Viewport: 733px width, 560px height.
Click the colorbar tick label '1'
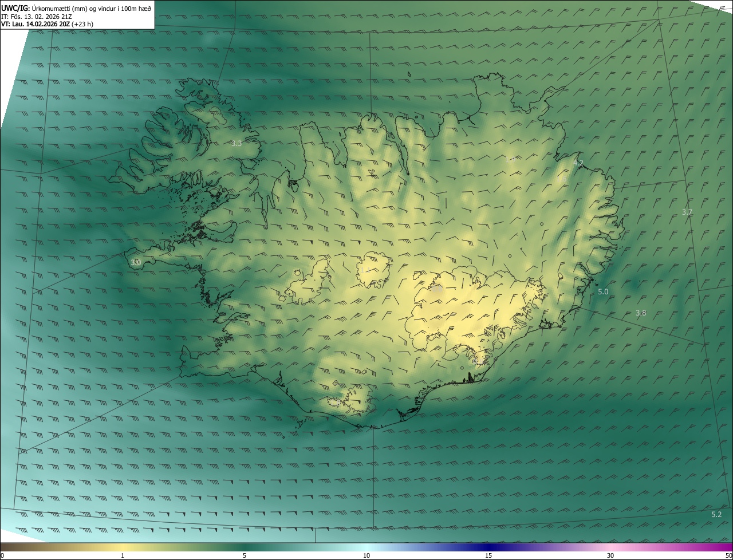[123, 555]
